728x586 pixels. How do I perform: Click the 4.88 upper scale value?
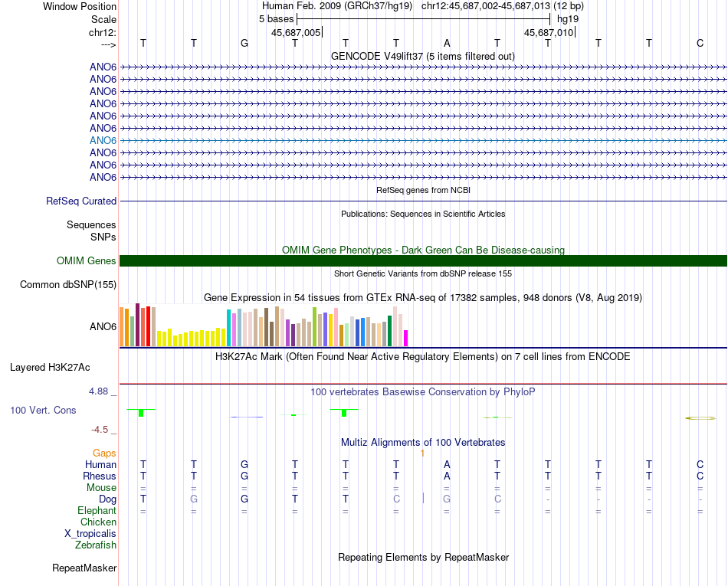[98, 391]
